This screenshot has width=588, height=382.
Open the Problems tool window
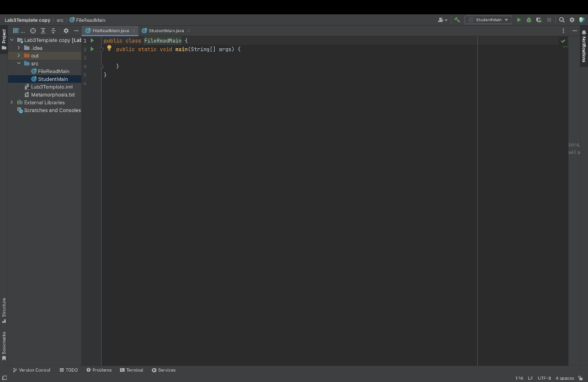[99, 370]
